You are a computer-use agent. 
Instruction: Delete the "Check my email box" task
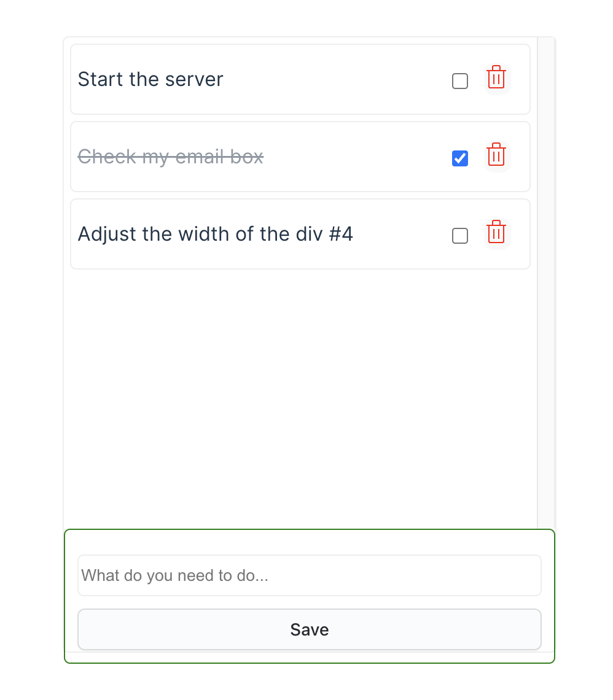pos(496,155)
